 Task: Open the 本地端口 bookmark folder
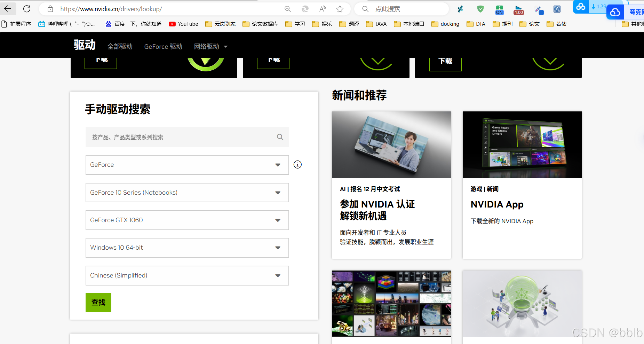tap(409, 24)
